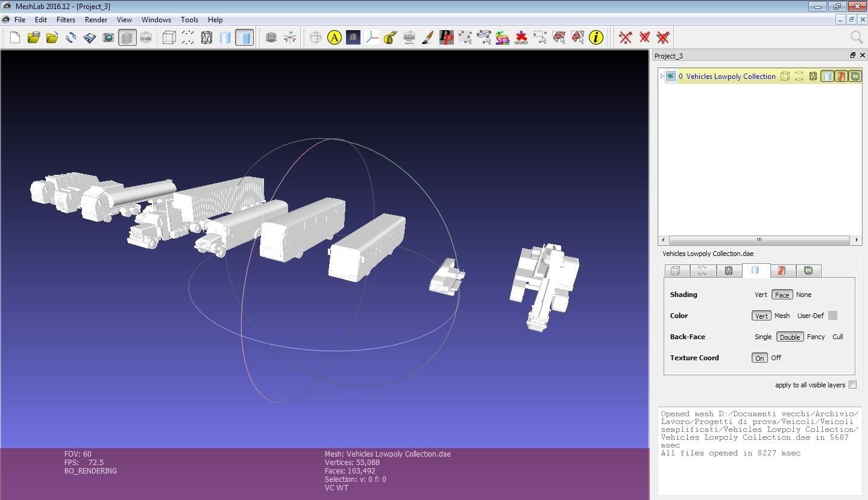Toggle Bounding Box rendering in main toolbar

169,37
